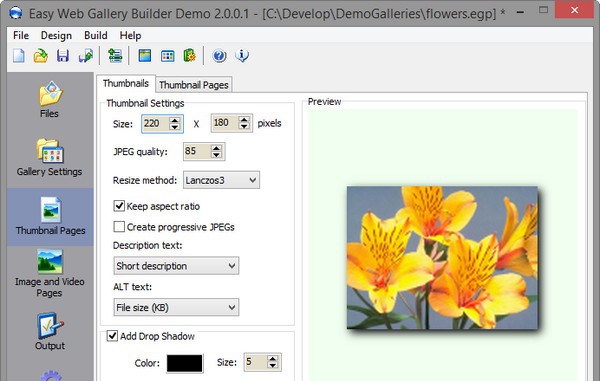Click the drop shadow size field
The width and height of the screenshot is (600, 381).
[256, 362]
